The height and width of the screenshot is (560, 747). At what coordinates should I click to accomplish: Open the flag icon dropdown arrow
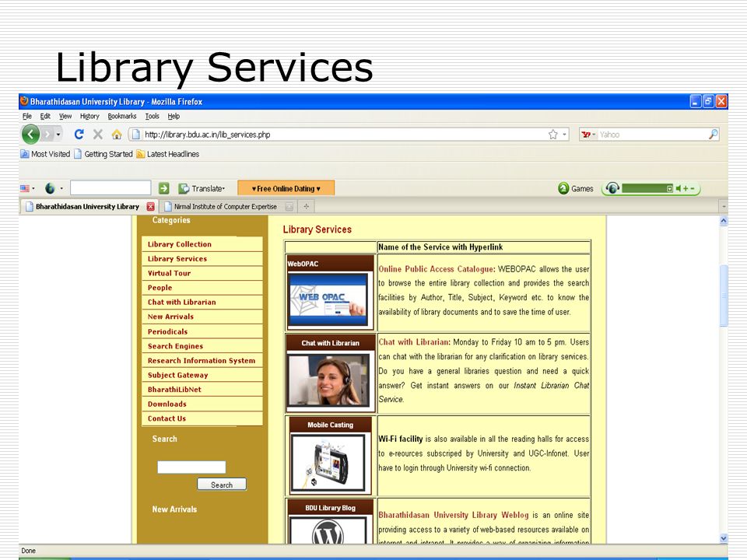pos(33,188)
